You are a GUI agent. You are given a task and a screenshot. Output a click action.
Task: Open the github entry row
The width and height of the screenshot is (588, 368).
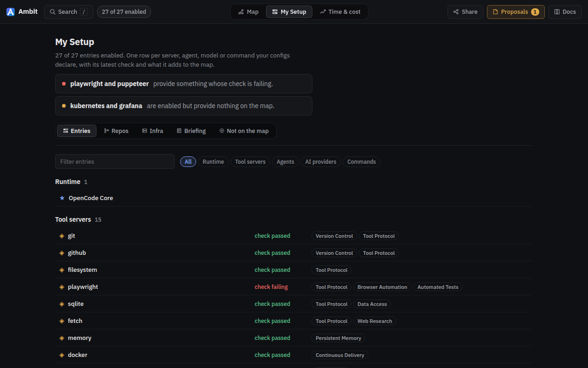click(x=294, y=253)
